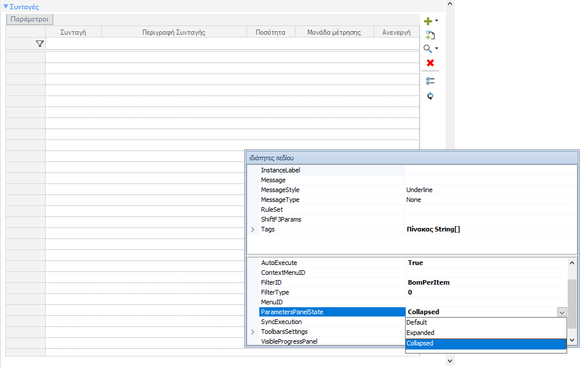Choose Default from the dropdown list
Image resolution: width=588 pixels, height=368 pixels.
486,322
